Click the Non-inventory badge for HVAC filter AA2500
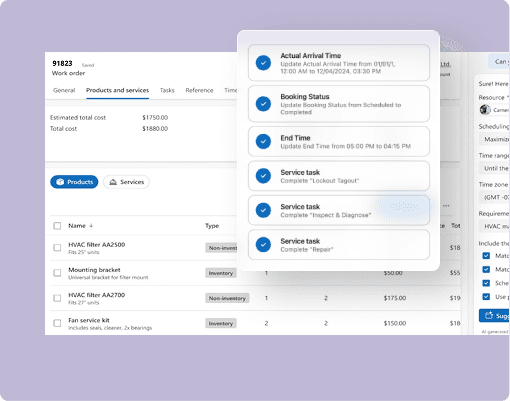This screenshot has width=510, height=401. point(221,248)
